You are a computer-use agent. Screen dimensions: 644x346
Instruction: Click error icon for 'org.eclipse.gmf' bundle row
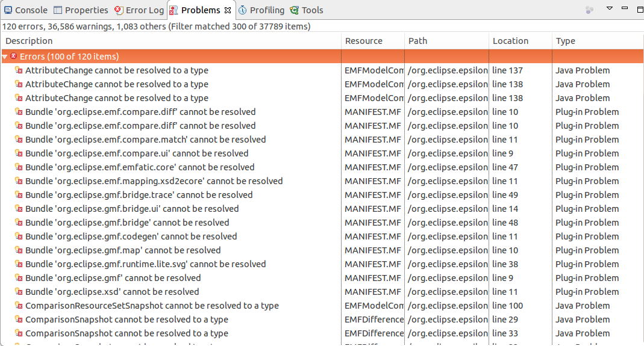coord(19,278)
